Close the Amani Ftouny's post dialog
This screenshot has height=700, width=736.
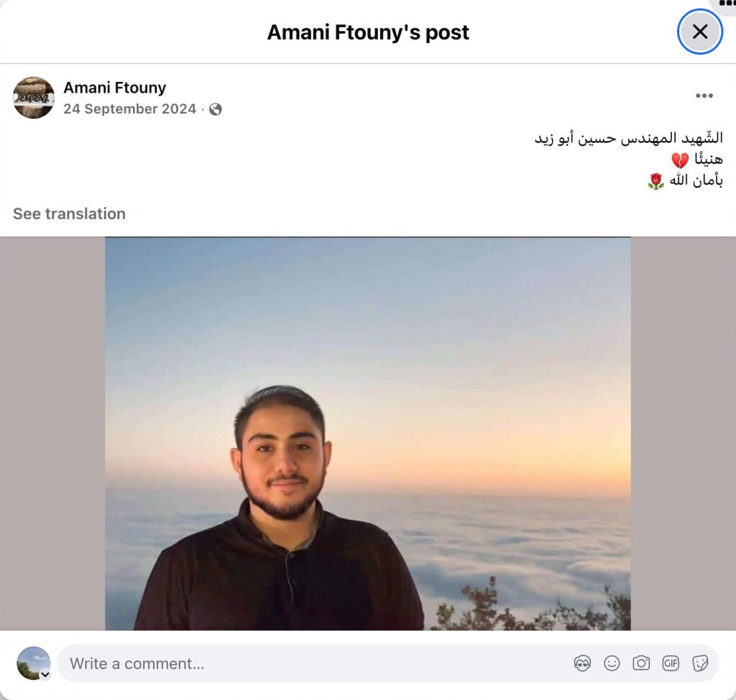pos(699,32)
